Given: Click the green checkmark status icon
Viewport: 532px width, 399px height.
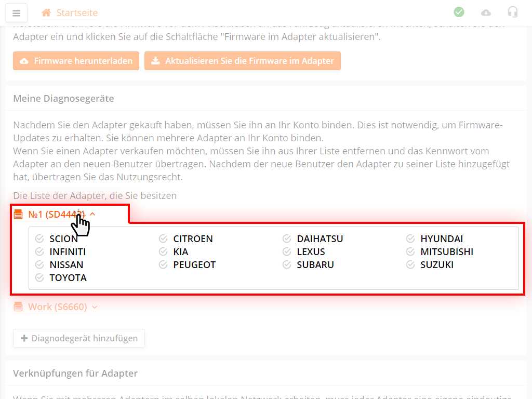Looking at the screenshot, I should coord(459,12).
